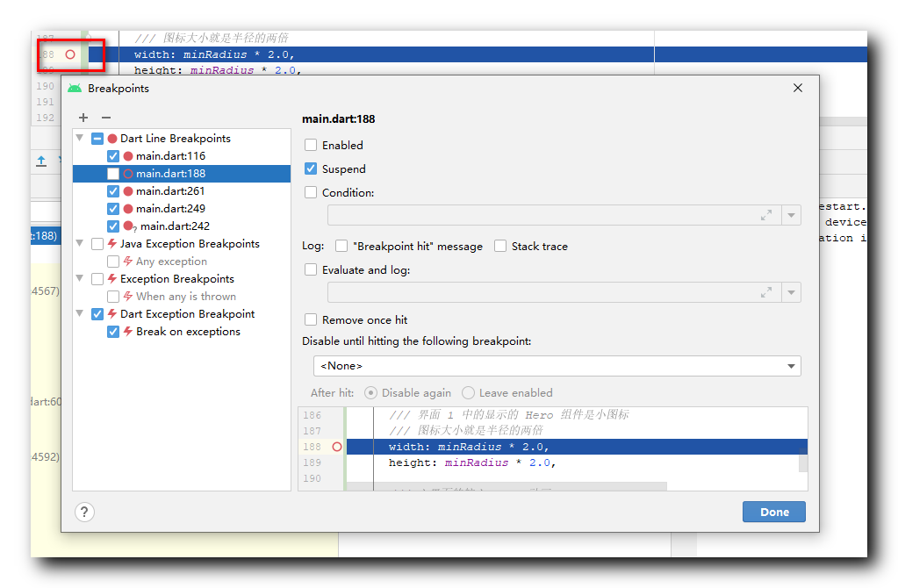Uncheck main.dart:242 breakpoint checkbox

[x=113, y=226]
